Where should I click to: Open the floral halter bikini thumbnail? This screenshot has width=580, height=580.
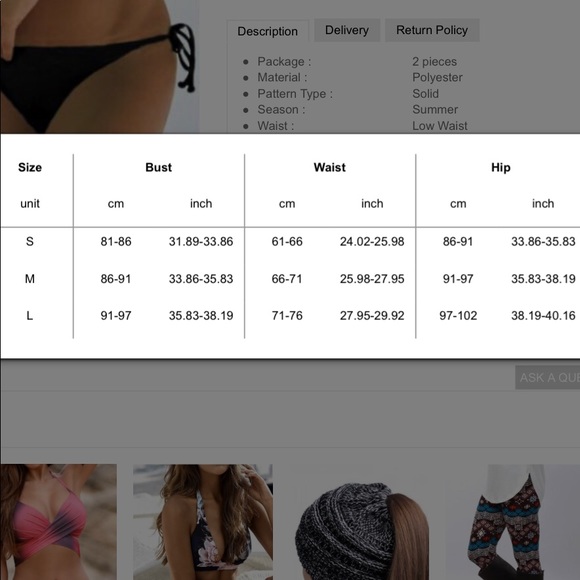pos(203,522)
